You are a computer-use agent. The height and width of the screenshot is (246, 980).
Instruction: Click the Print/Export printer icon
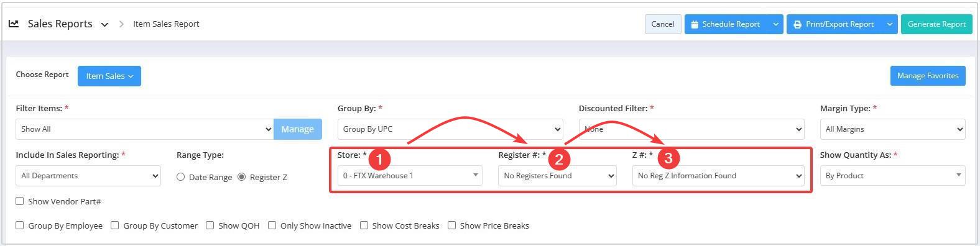(x=797, y=24)
